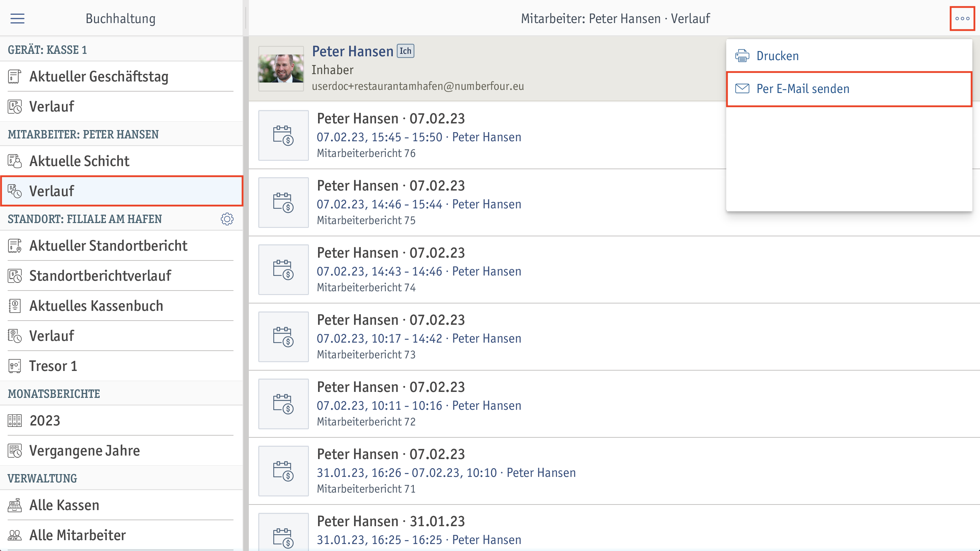Open entry 31.01.23, 16:25 - 16:25

point(614,528)
